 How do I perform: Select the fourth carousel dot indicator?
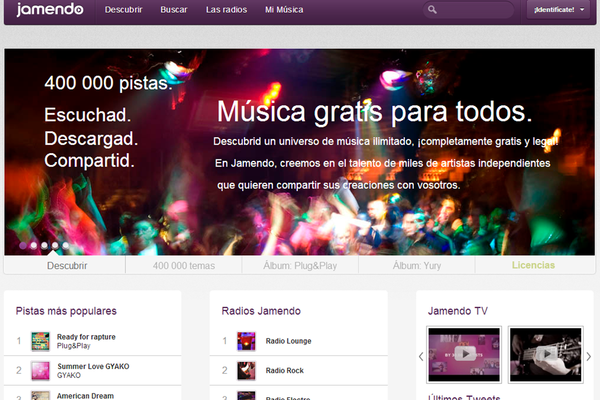(55, 245)
